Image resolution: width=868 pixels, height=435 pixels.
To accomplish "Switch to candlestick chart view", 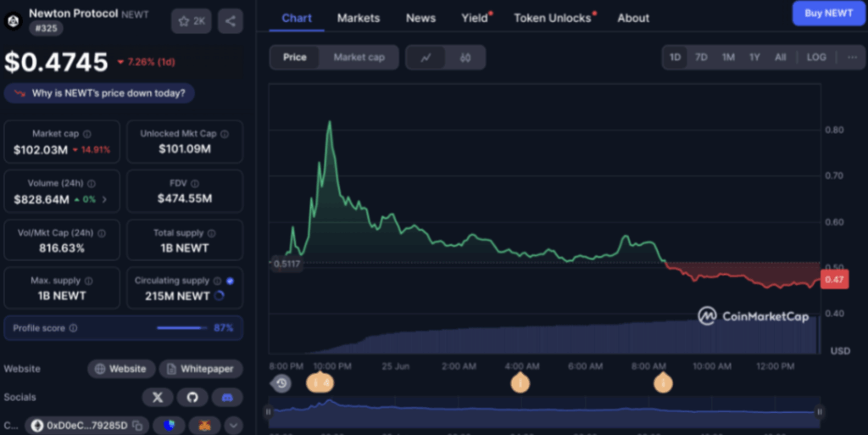I will [465, 58].
